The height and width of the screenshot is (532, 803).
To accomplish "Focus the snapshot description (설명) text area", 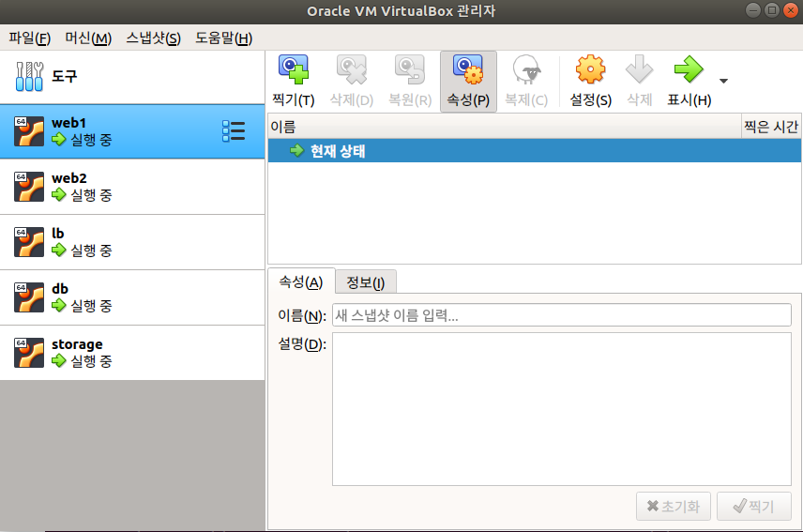I will pyautogui.click(x=562, y=409).
